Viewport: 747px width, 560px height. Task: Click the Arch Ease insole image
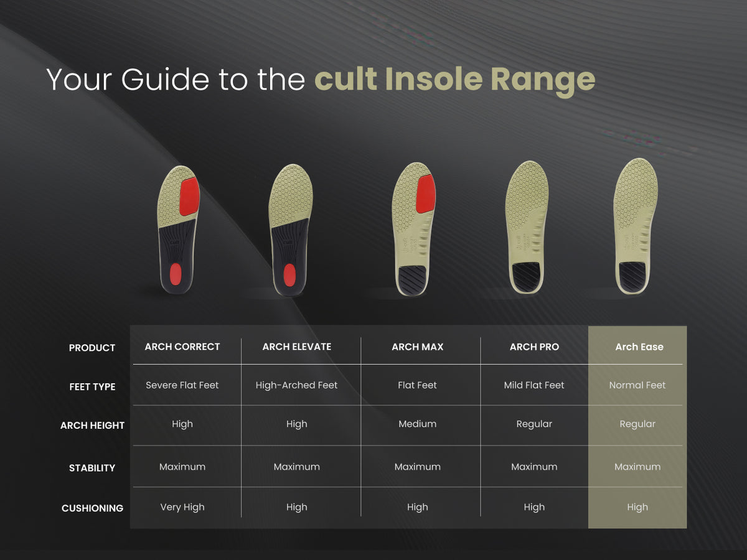[636, 226]
